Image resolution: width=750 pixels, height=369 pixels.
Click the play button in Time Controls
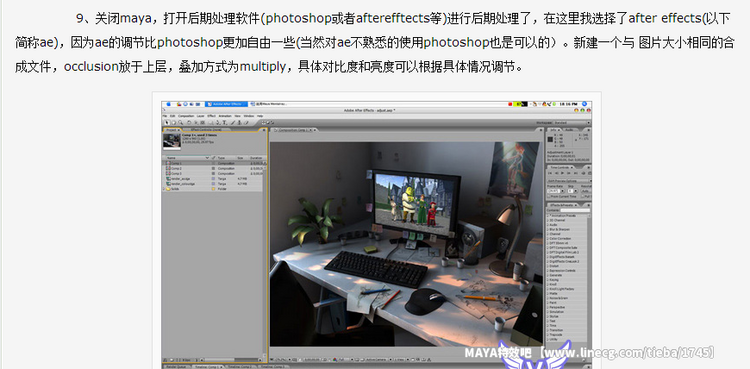[562, 173]
